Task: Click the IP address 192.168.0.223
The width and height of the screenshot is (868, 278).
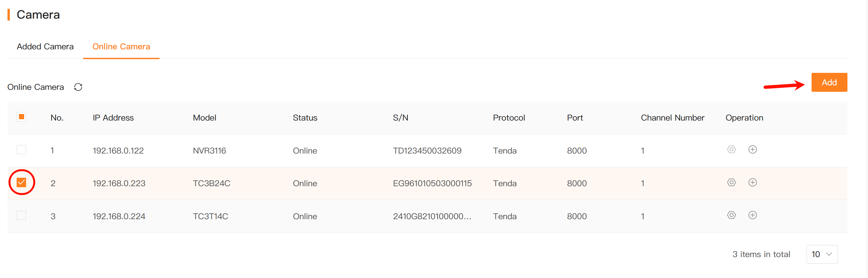Action: [119, 183]
